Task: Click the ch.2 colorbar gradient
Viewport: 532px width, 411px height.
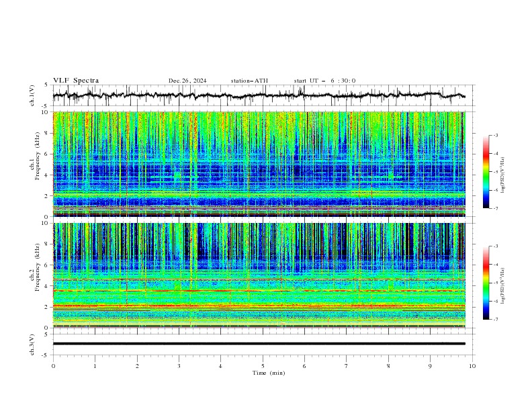Action: pyautogui.click(x=486, y=283)
